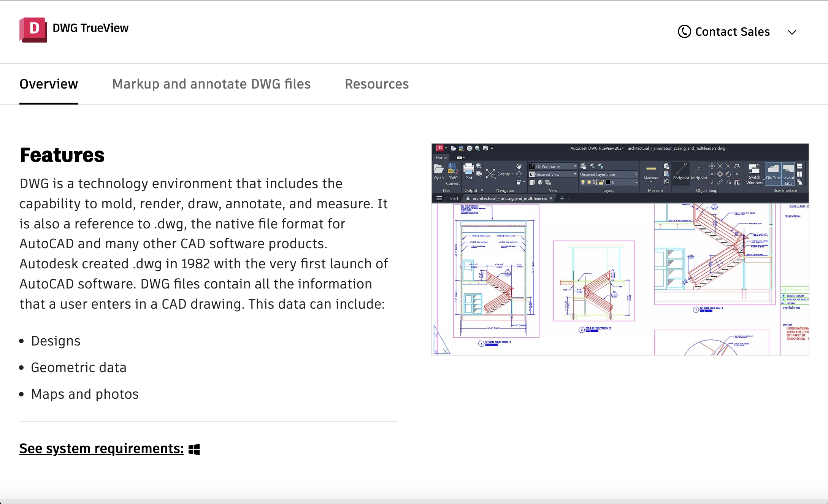Select the Geometric data bullet item
828x504 pixels.
pyautogui.click(x=79, y=368)
